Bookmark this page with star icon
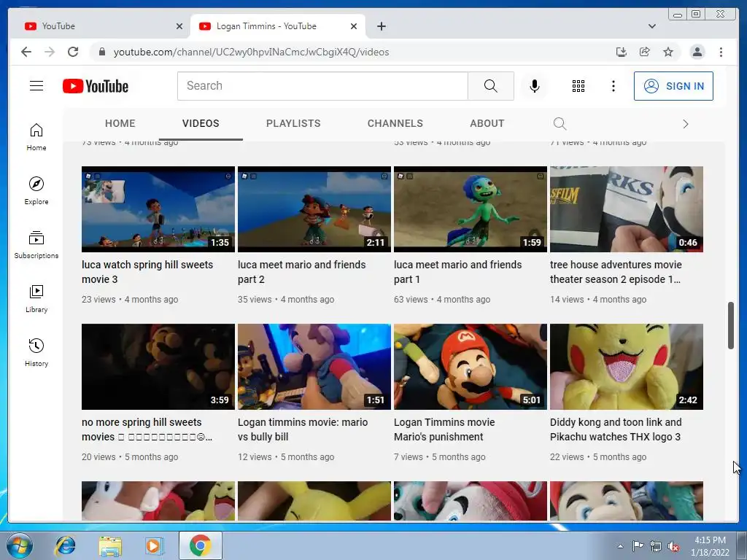This screenshot has height=560, width=747. (668, 52)
